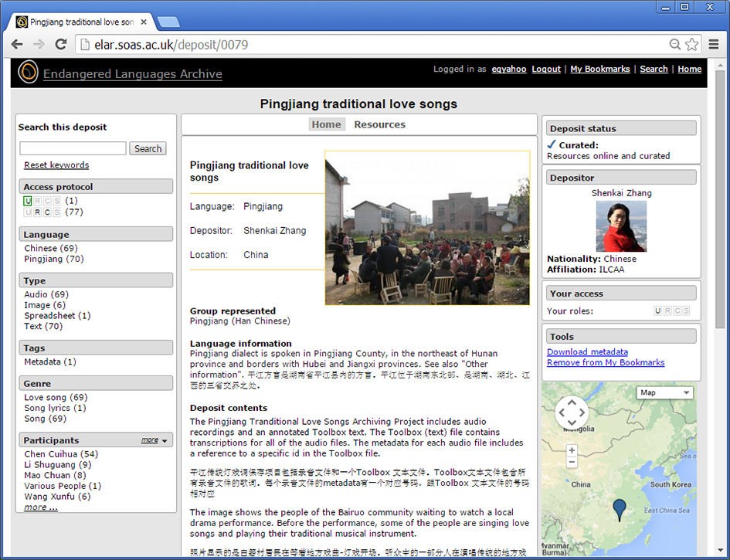Select the Home tab of deposit
This screenshot has height=560, width=730.
[326, 124]
